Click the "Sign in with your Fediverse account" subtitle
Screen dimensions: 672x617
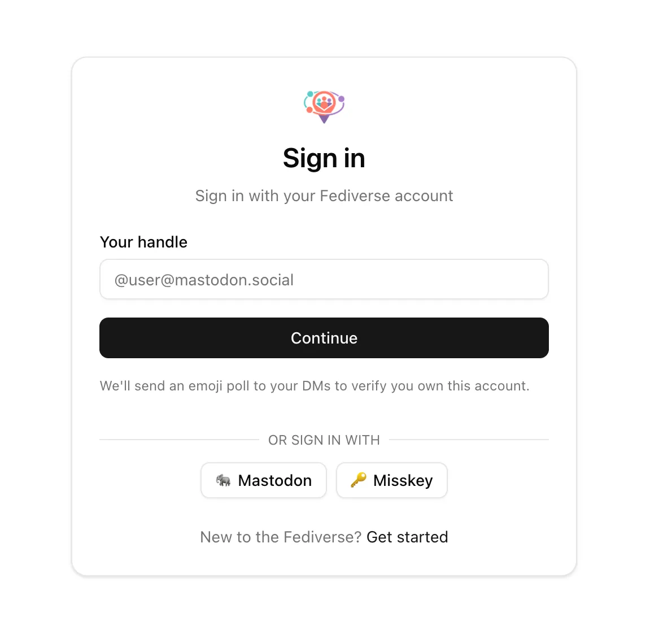(x=324, y=196)
